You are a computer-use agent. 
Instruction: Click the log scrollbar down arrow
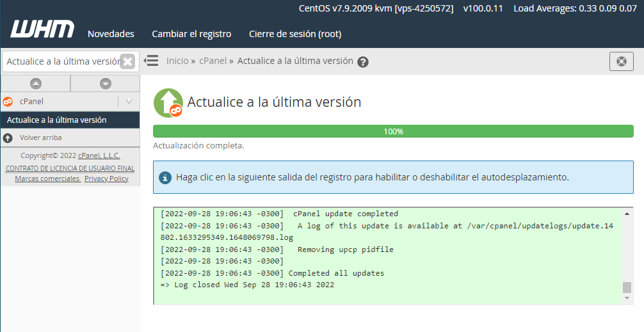click(627, 298)
